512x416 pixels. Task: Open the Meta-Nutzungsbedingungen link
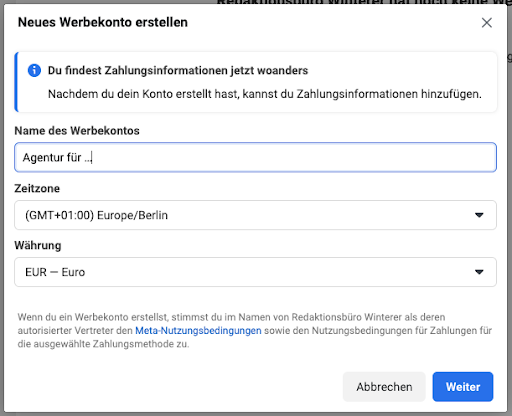[x=198, y=331]
